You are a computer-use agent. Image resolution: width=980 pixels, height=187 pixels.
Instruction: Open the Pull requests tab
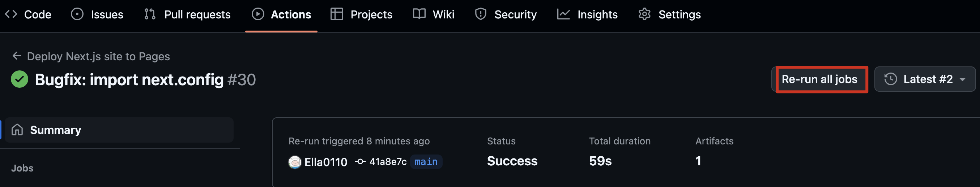coord(197,14)
